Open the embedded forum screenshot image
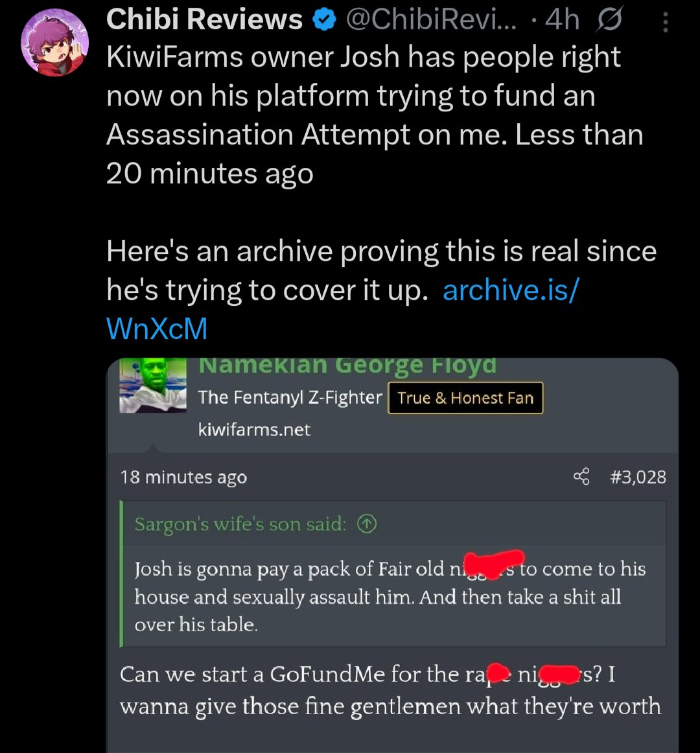 point(393,555)
